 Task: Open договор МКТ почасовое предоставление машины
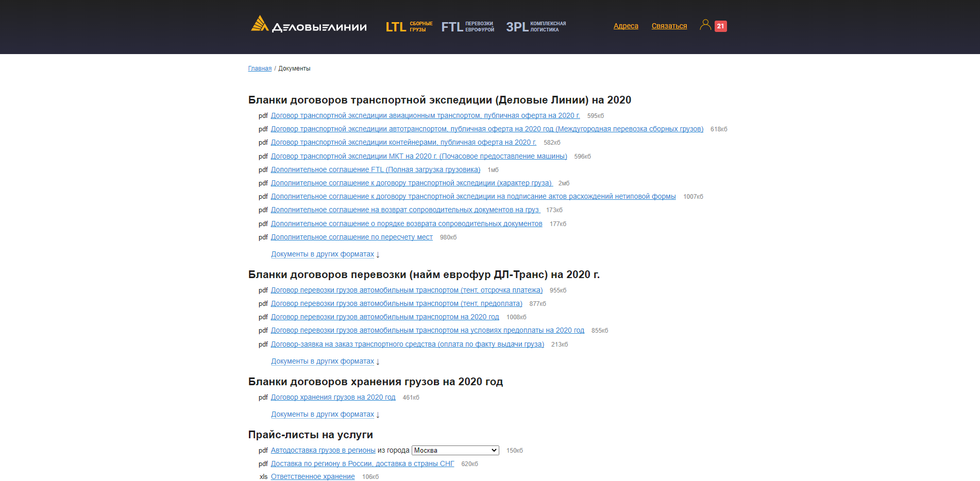point(419,156)
